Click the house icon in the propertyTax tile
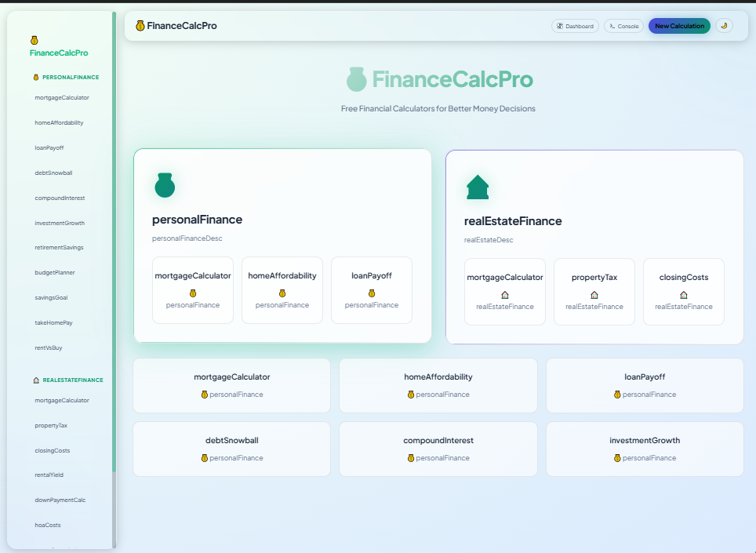 594,295
